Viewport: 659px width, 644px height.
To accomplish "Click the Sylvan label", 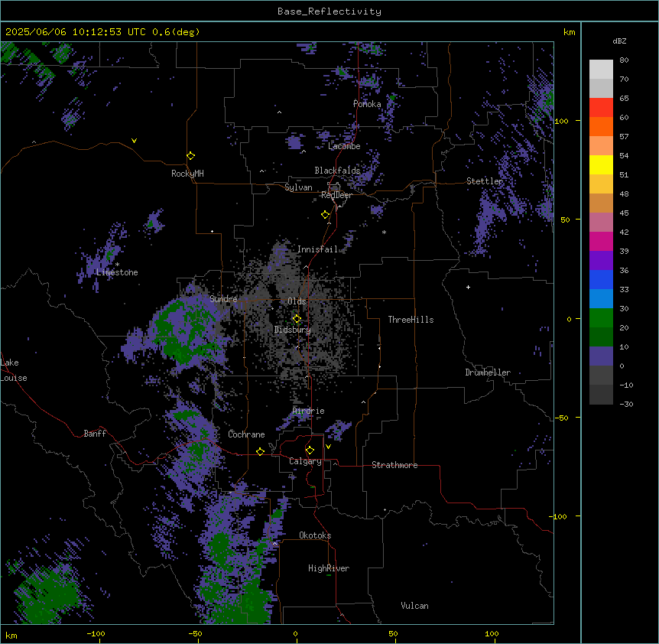I will (x=298, y=187).
